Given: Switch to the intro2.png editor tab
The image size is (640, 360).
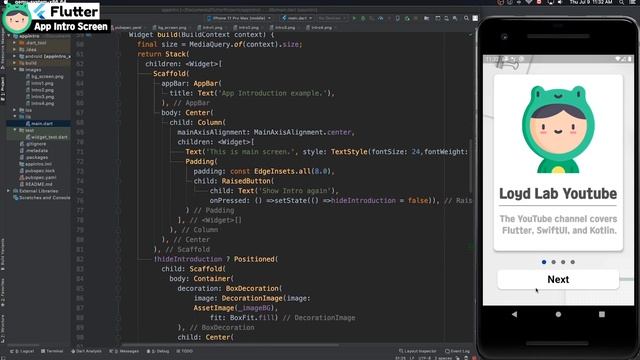Looking at the screenshot, I should coord(246,28).
